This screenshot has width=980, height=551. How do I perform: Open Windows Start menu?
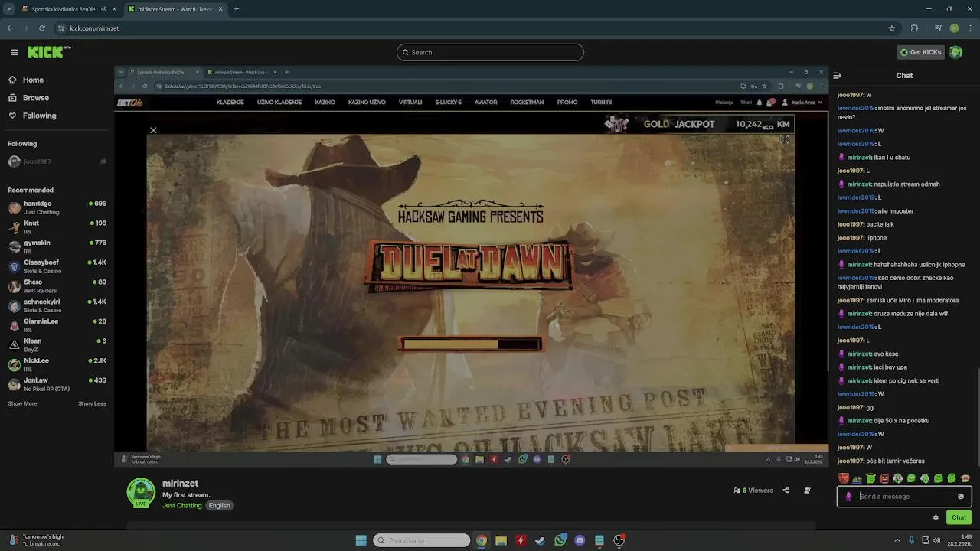point(361,540)
